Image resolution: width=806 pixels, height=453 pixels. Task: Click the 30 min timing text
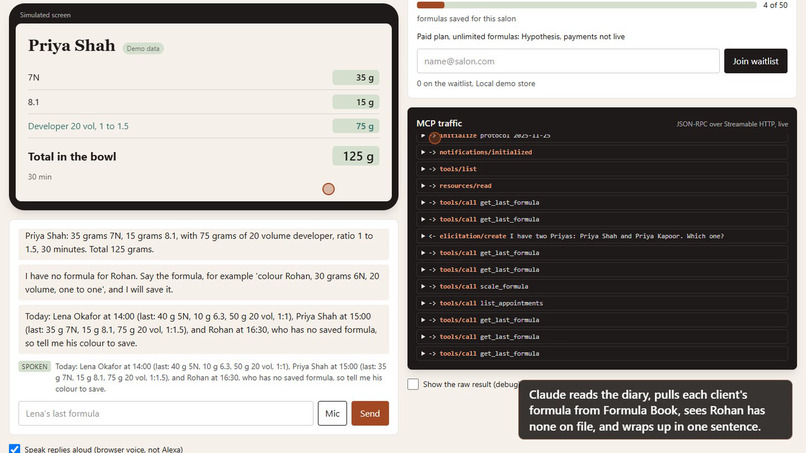tap(40, 177)
